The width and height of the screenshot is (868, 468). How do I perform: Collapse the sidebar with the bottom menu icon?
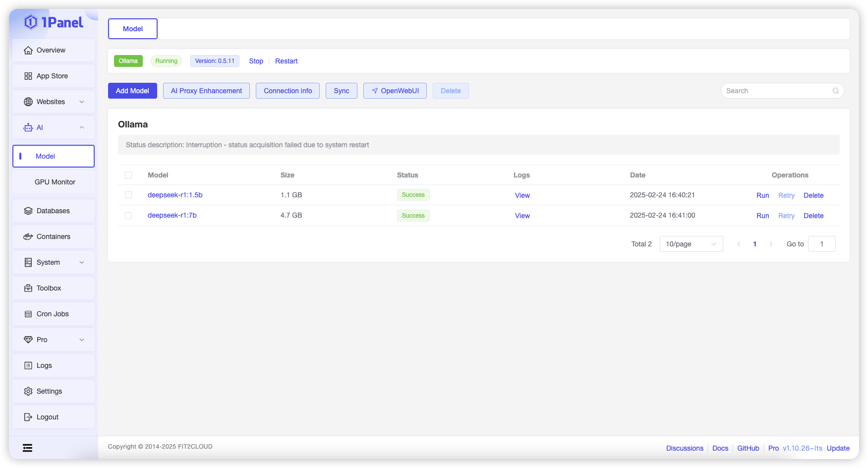(x=28, y=448)
